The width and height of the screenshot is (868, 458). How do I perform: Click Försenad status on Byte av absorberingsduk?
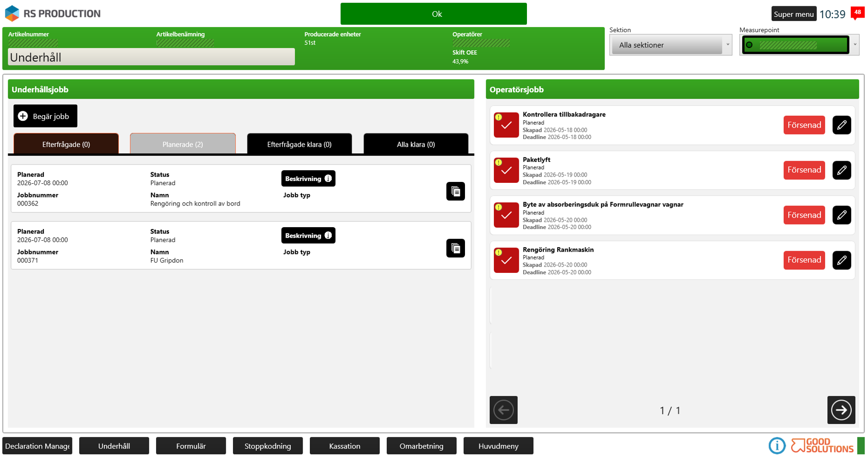tap(804, 215)
